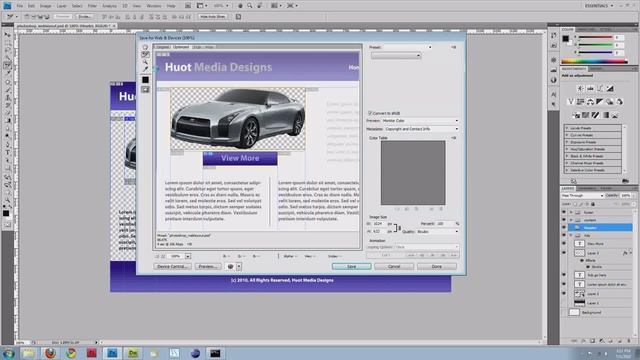Select the Slice Select tool in the dialog
The height and width of the screenshot is (360, 640).
coord(145,54)
